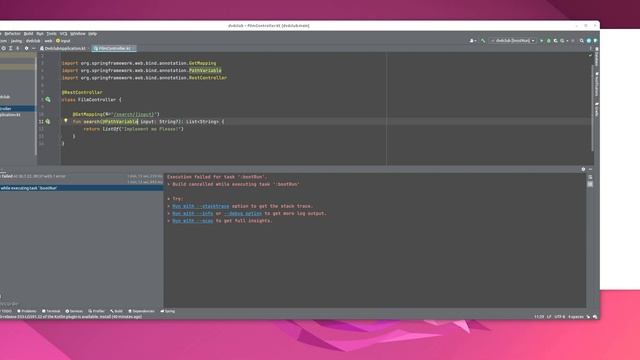Open the VCS menu
This screenshot has width=640, height=360.
coord(63,34)
